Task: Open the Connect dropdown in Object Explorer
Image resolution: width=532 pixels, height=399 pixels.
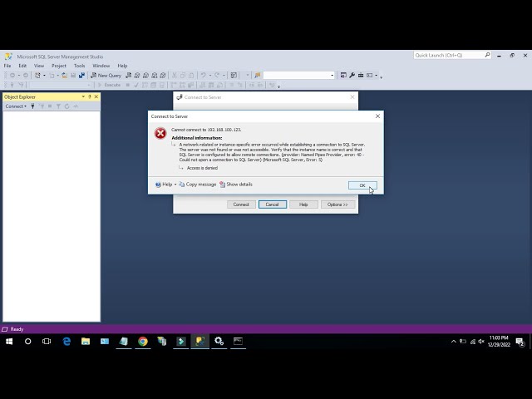Action: point(16,106)
